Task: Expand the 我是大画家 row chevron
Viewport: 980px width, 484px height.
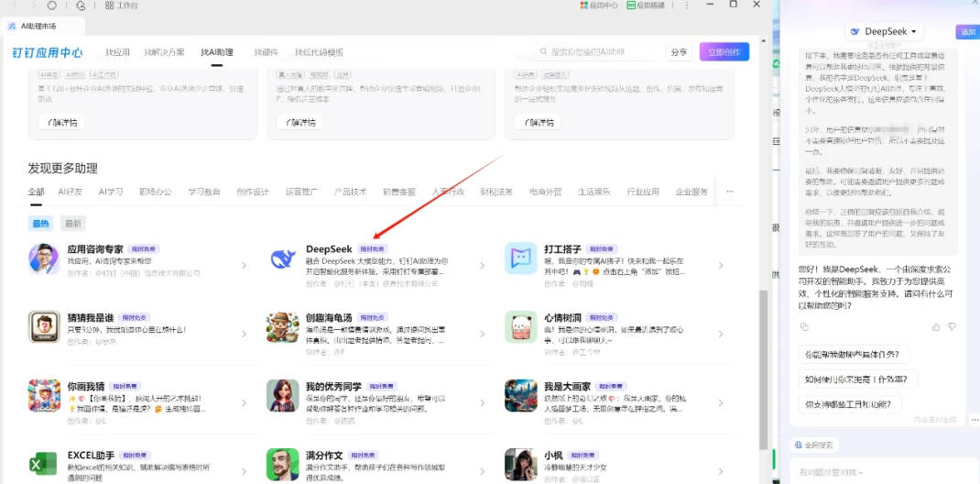Action: click(x=721, y=402)
